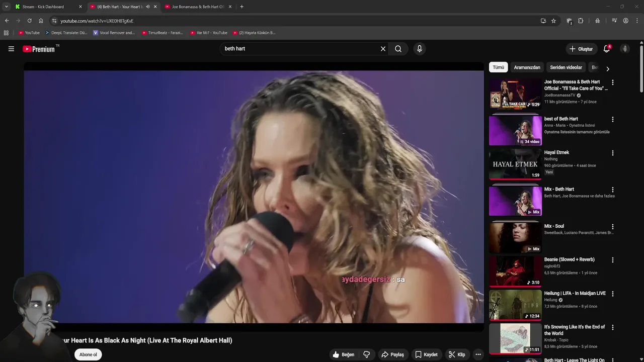Viewport: 644px width, 362px height.
Task: Open more actions three-dot menu below video
Action: point(478,354)
